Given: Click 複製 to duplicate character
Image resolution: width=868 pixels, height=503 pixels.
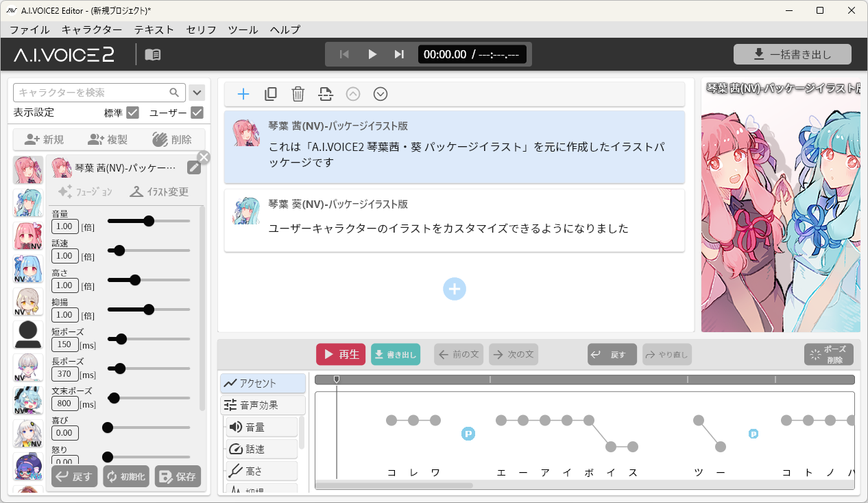Looking at the screenshot, I should (x=108, y=139).
